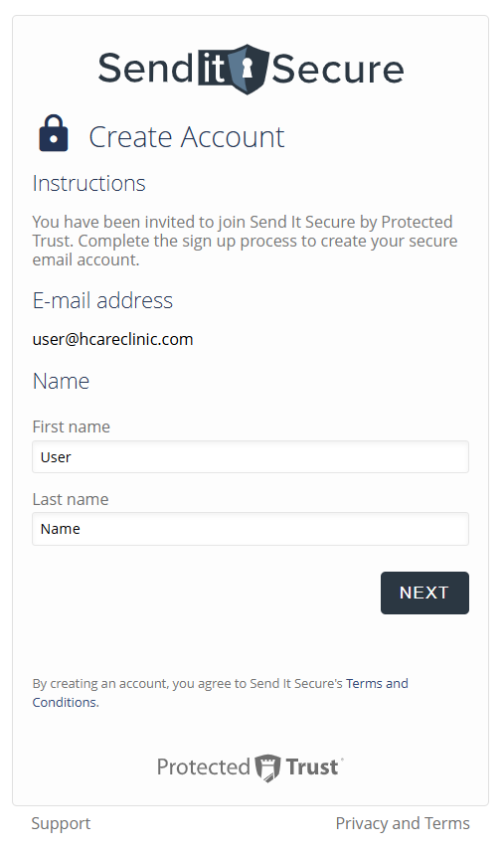Click the padlock icon beside Create Account
Screen dimensions: 504x850
click(x=54, y=133)
